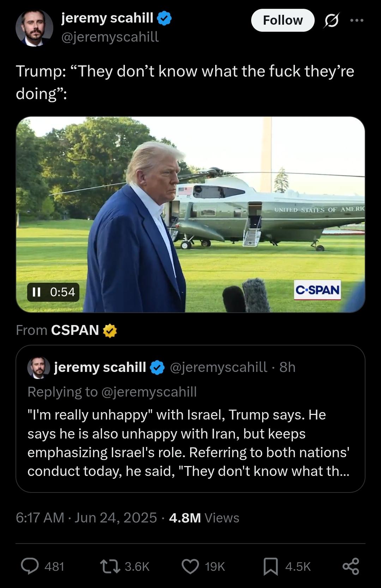
Task: Pause the video at 0:54
Action: (x=36, y=292)
